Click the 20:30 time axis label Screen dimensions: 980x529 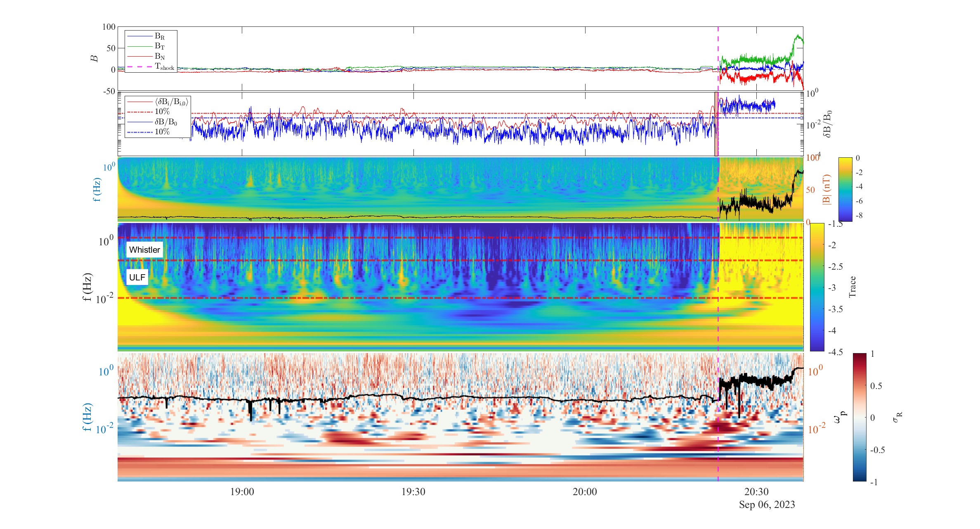tap(756, 492)
